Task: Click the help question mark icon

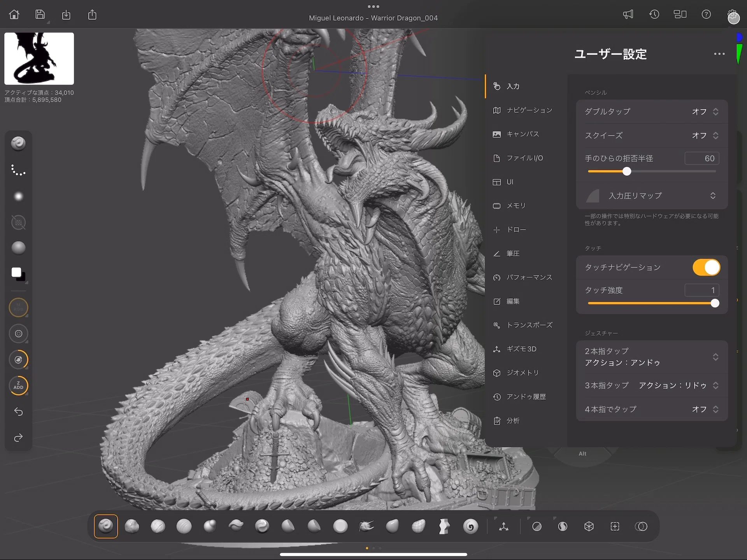Action: tap(706, 15)
